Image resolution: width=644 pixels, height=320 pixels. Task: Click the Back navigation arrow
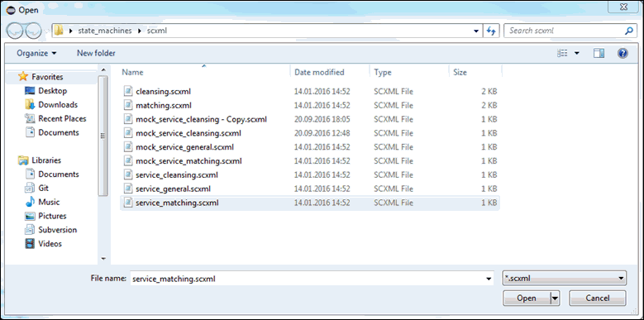16,31
